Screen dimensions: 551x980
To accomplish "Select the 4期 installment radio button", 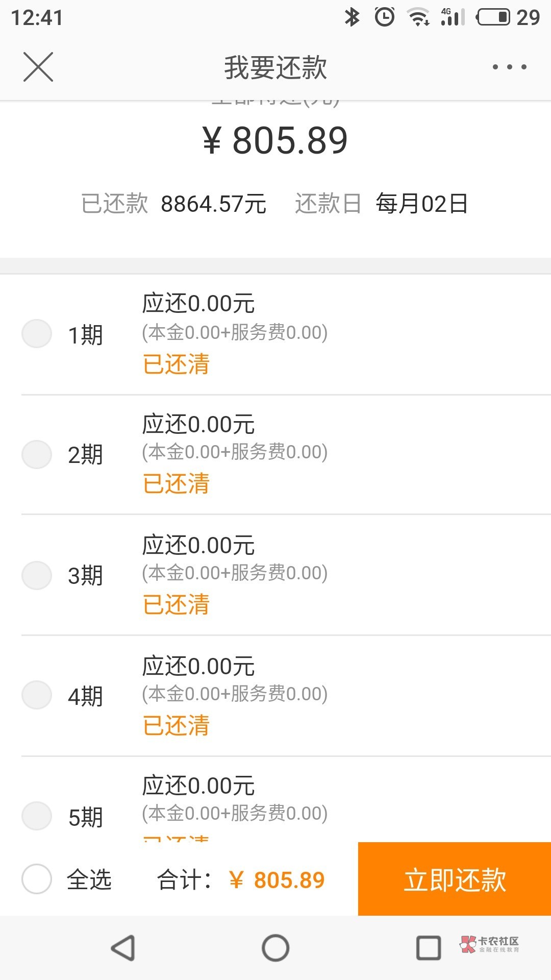I will (37, 695).
